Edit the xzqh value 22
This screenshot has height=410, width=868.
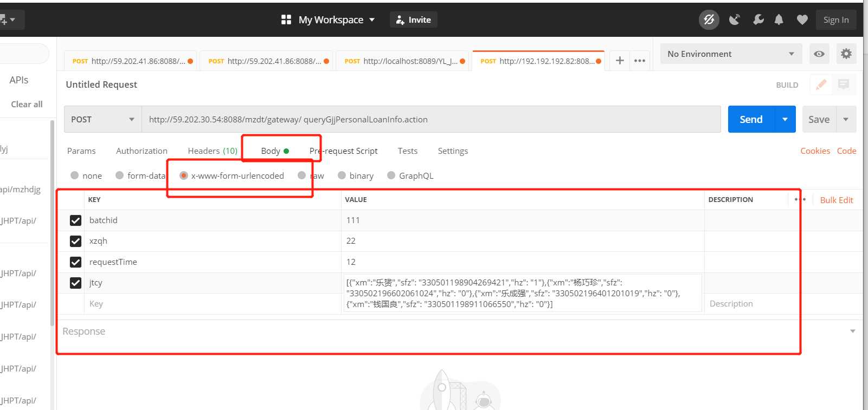tap(523, 241)
